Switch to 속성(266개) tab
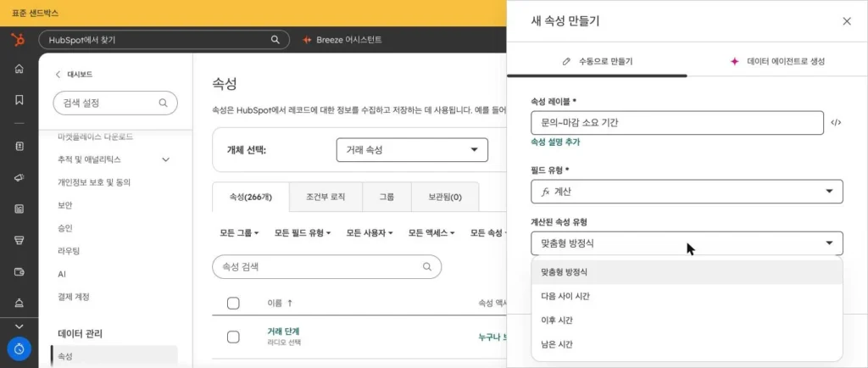 [x=251, y=197]
